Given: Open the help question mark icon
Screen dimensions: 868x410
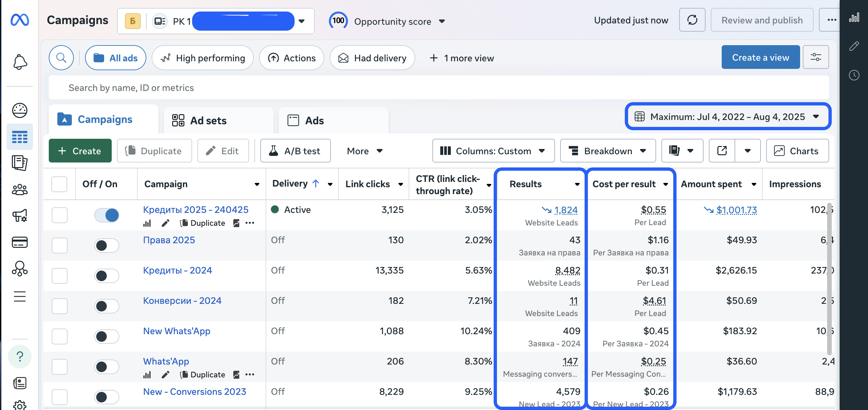Looking at the screenshot, I should [x=19, y=356].
